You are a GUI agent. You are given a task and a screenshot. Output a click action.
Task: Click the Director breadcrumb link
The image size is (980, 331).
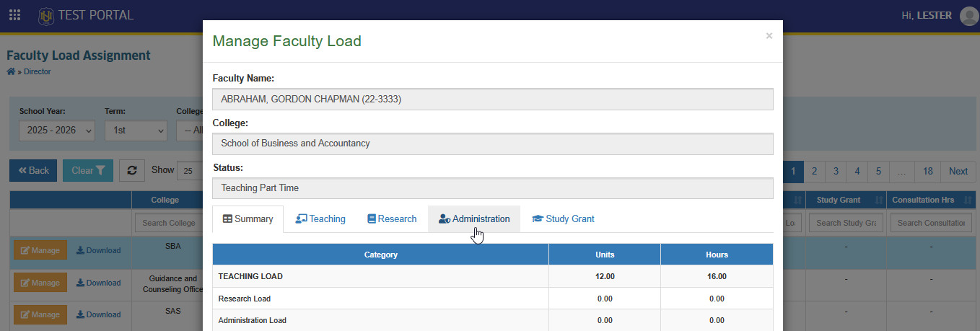point(38,71)
